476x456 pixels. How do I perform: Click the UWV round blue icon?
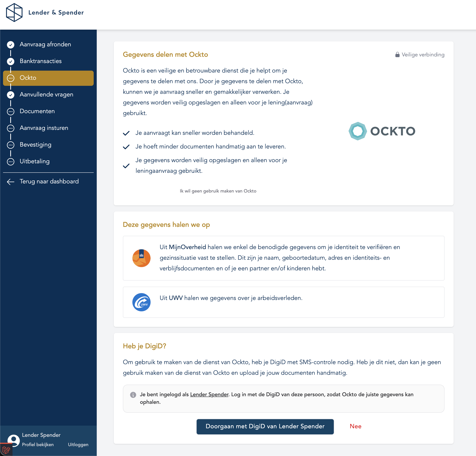point(141,302)
